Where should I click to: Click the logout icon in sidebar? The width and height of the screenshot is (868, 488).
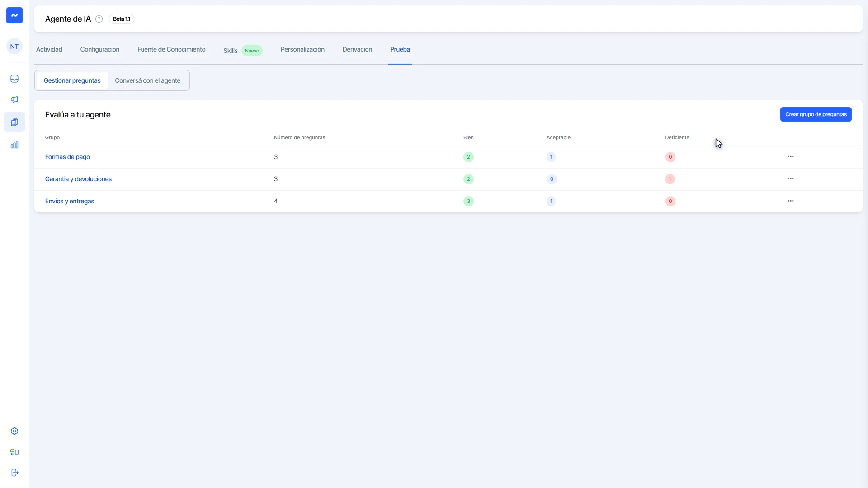pyautogui.click(x=14, y=473)
